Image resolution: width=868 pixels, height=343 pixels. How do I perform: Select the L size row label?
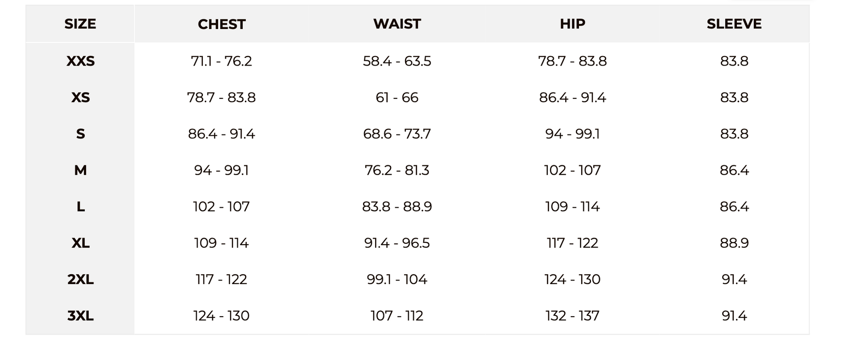80,207
